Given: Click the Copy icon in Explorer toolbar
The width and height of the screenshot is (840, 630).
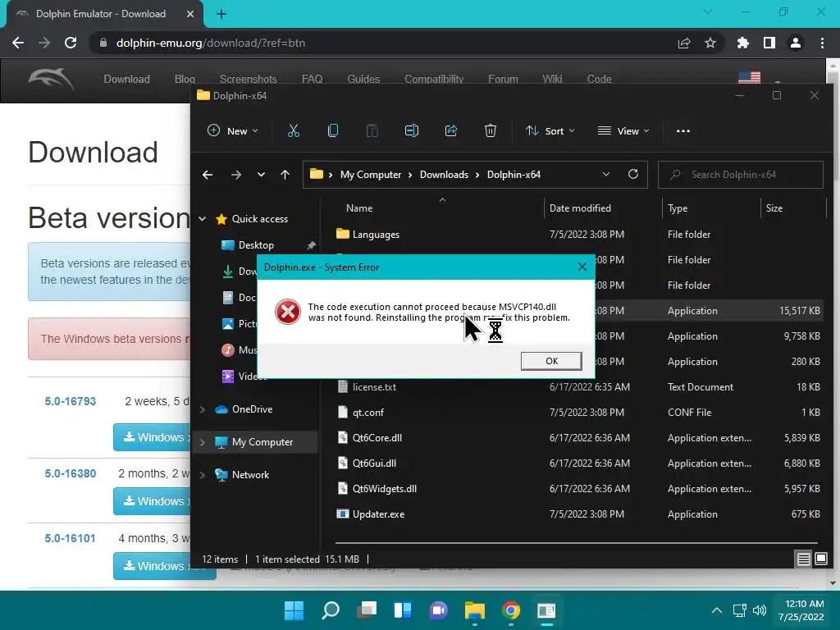Looking at the screenshot, I should (x=333, y=130).
